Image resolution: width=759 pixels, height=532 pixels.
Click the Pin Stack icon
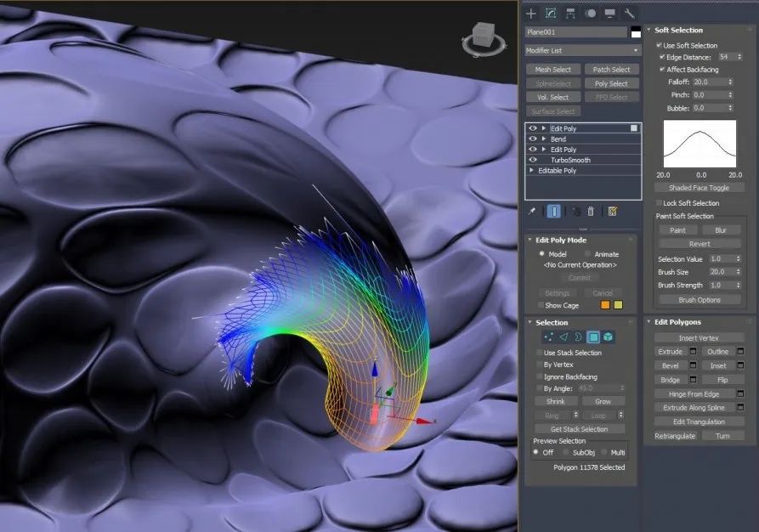(x=532, y=211)
